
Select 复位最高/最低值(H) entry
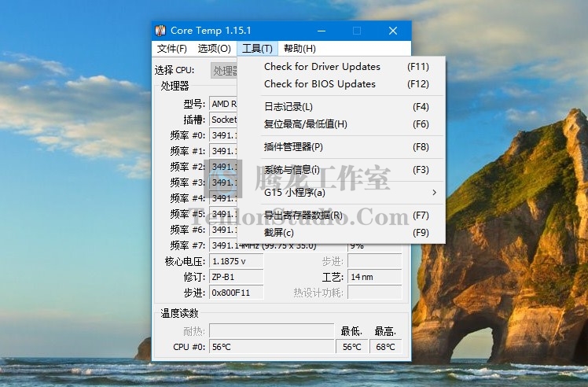click(341, 124)
